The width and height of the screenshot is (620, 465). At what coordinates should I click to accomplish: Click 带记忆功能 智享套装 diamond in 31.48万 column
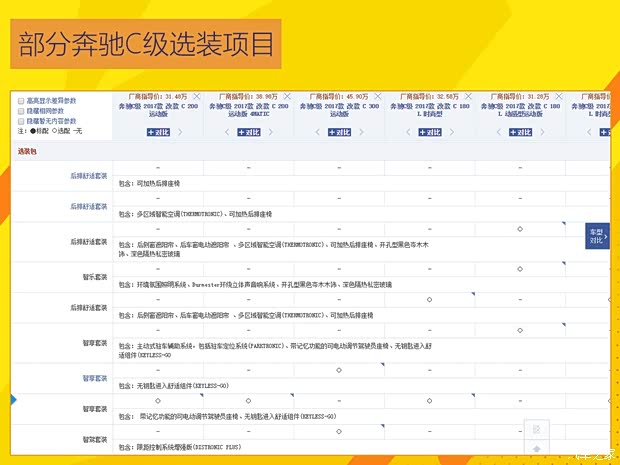158,401
